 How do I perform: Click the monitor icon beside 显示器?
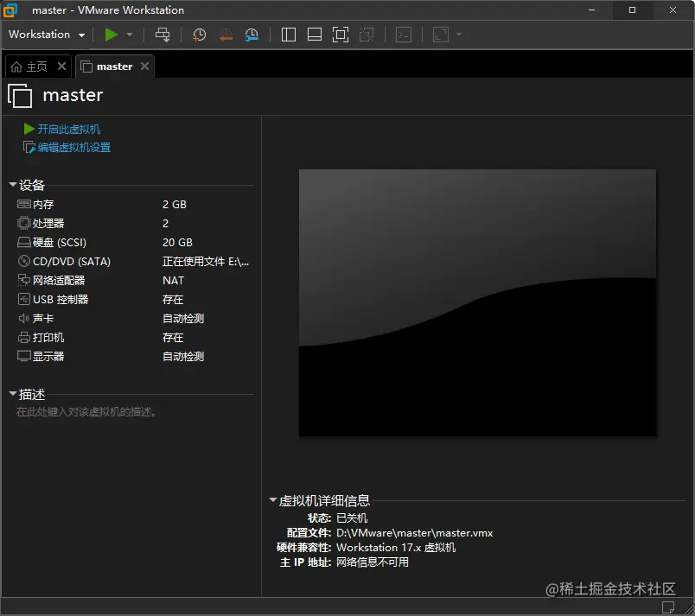coord(24,356)
